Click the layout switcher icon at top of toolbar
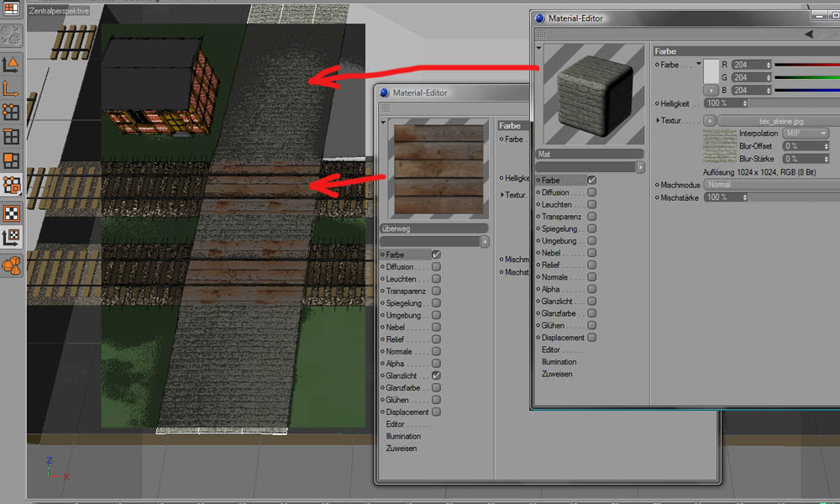 tap(12, 10)
